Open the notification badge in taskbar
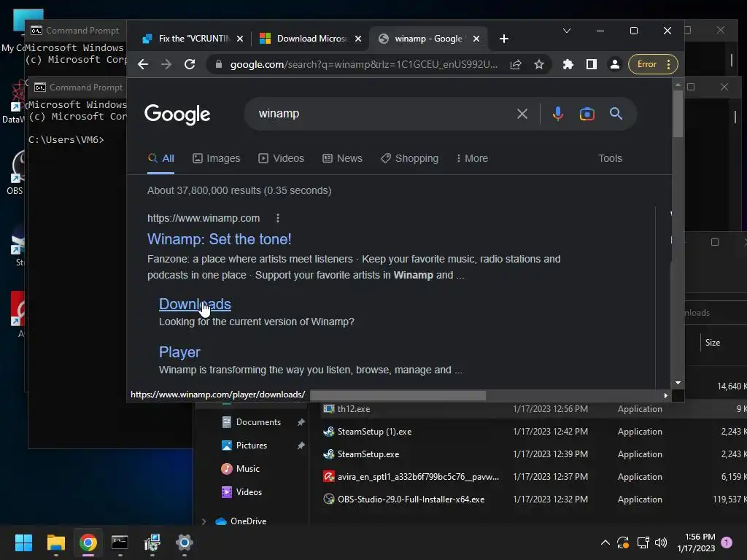Image resolution: width=747 pixels, height=560 pixels. tap(727, 542)
